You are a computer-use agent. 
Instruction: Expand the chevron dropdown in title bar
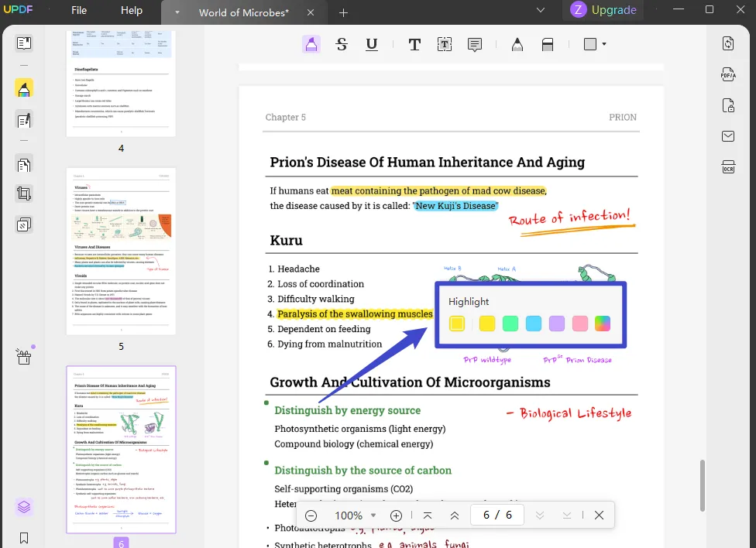[541, 10]
